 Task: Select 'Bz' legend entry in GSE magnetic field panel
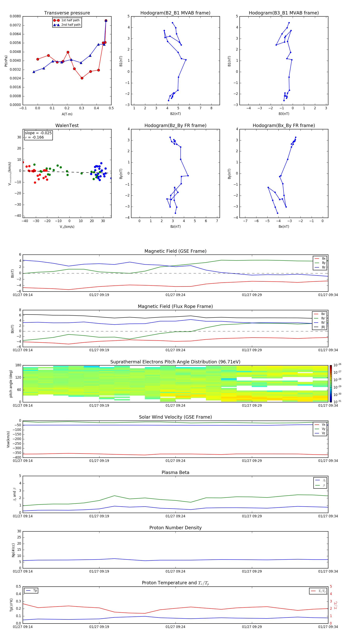(x=320, y=268)
